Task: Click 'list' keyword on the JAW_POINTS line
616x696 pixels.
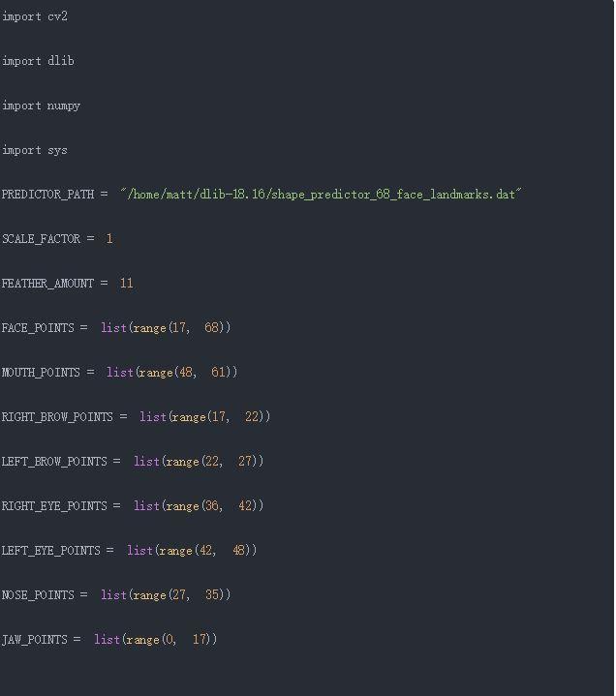Action: pyautogui.click(x=107, y=640)
